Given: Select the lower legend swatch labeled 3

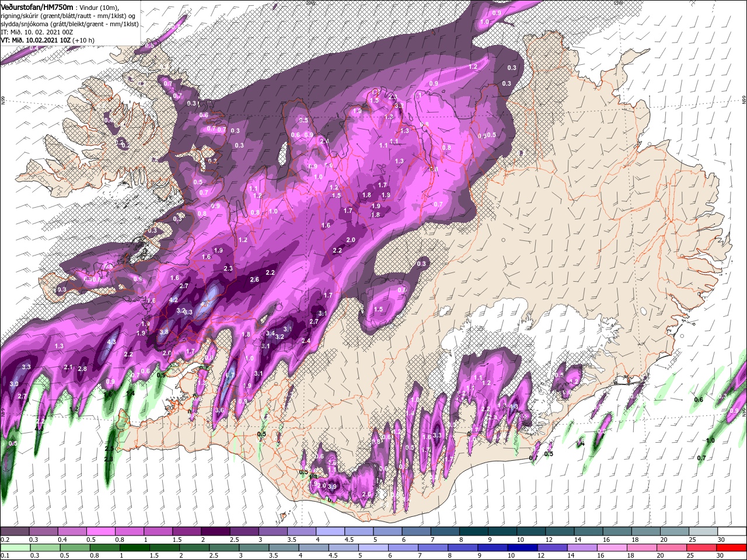Looking at the screenshot, I should tap(254, 547).
